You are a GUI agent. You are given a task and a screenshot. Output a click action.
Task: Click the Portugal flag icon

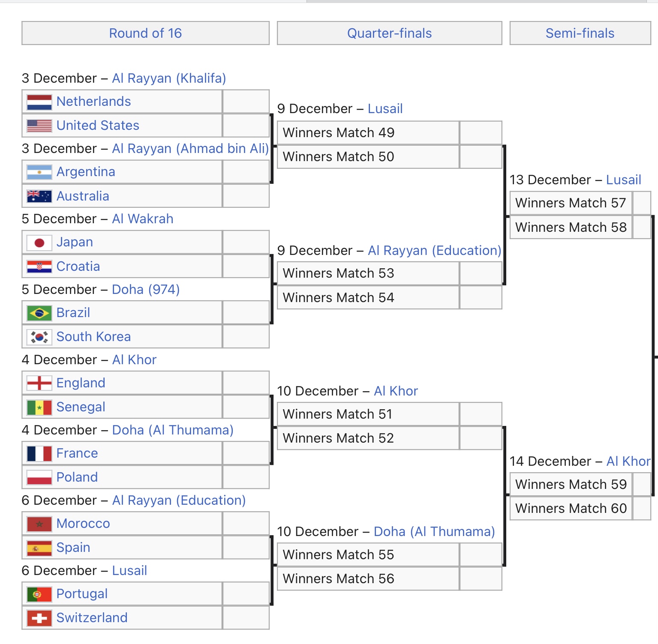coord(39,594)
